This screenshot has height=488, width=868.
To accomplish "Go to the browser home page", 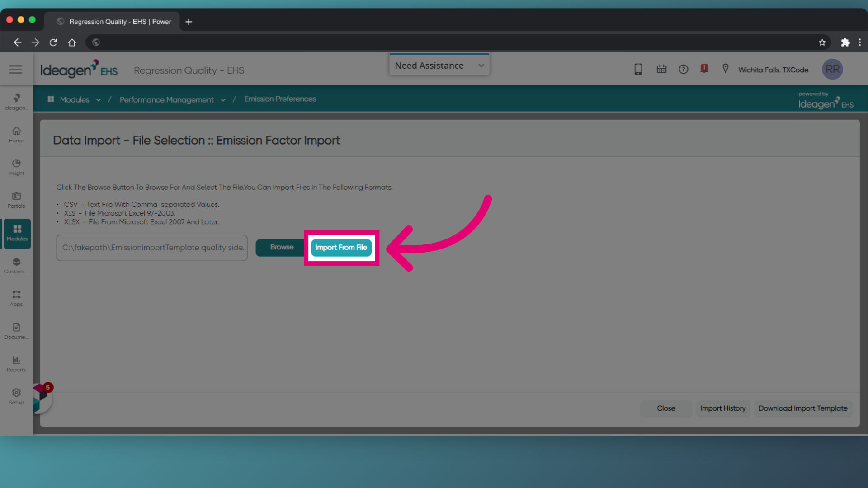I will 72,42.
